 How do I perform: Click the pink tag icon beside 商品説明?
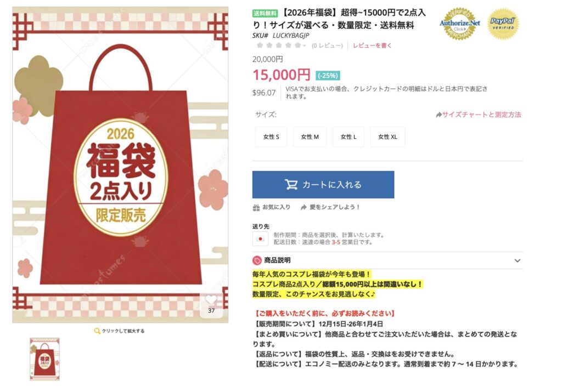click(257, 260)
